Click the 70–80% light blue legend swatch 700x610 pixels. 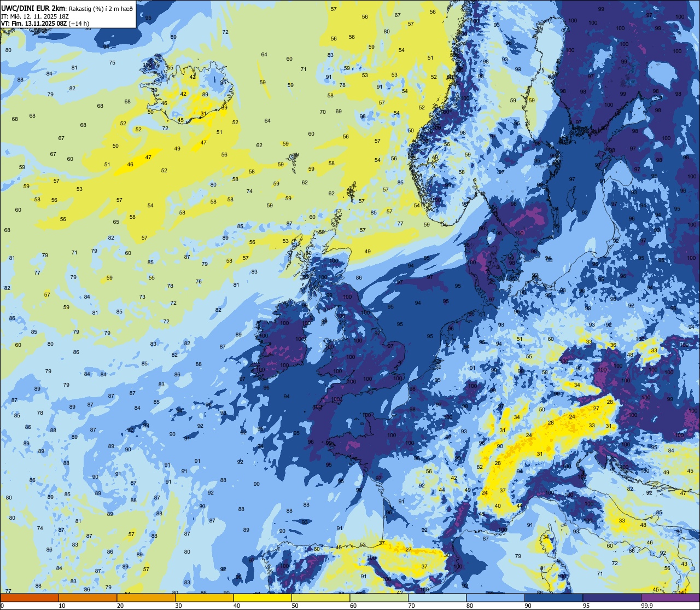click(x=437, y=597)
